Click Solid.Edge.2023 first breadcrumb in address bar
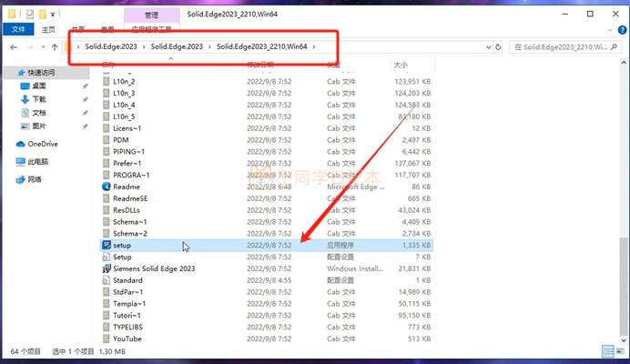This screenshot has width=630, height=364. [x=111, y=46]
